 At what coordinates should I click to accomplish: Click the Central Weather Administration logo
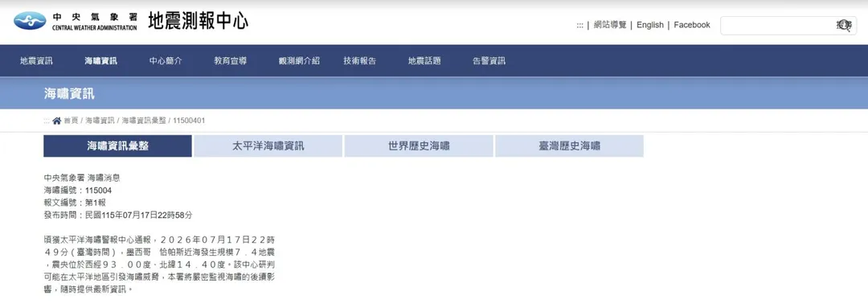[76, 22]
